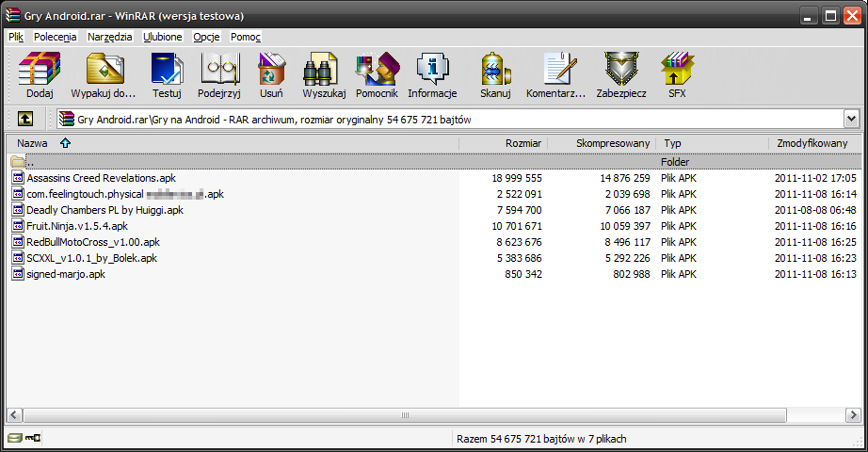This screenshot has height=452, width=868.
Task: Open the Narzędzia menu
Action: tap(109, 37)
